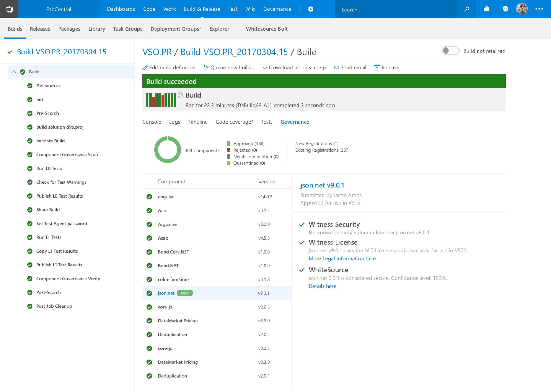Click the Ansi approved status icon
The height and width of the screenshot is (392, 551).
[149, 210]
